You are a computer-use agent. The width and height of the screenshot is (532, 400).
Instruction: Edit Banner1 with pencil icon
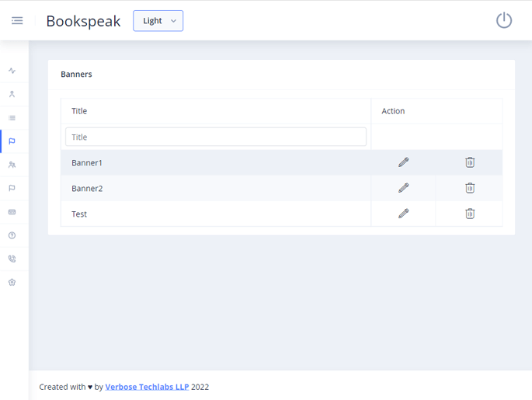point(403,162)
